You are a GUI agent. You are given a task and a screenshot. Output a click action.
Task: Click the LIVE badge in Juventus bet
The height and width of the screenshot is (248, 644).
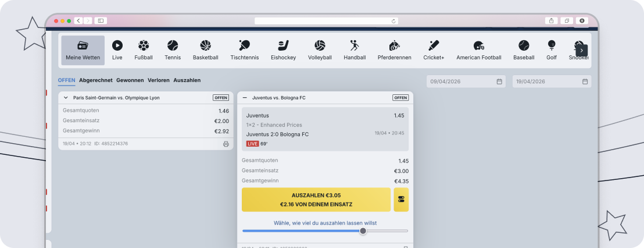pyautogui.click(x=252, y=144)
